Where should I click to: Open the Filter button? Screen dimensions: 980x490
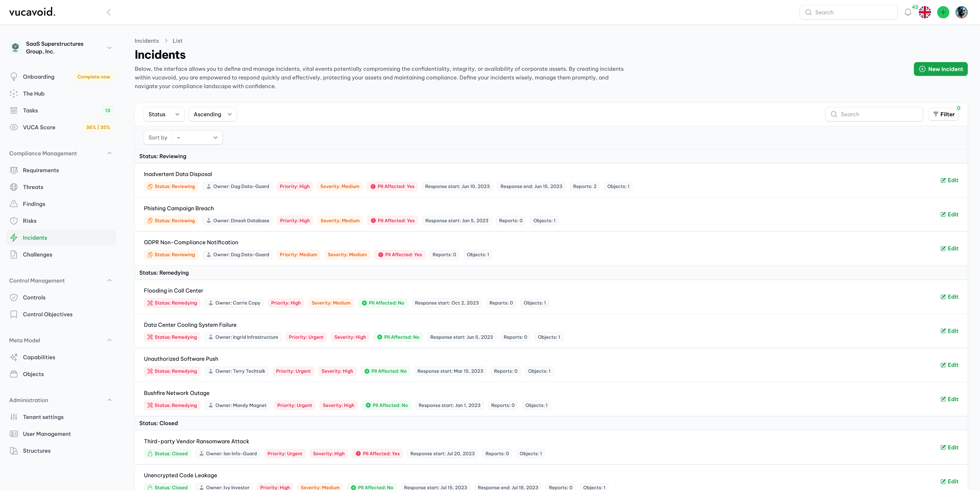pyautogui.click(x=944, y=114)
